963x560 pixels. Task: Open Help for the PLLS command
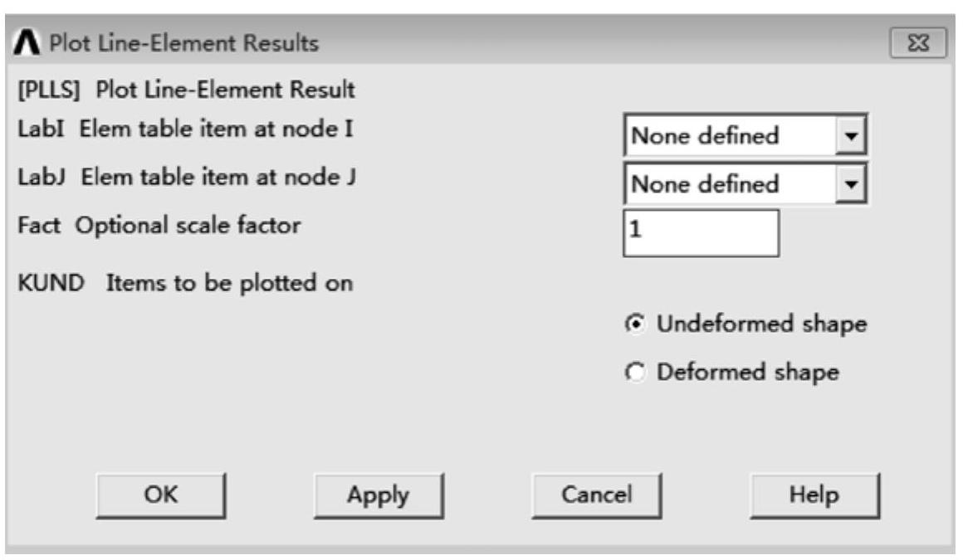coord(814,495)
